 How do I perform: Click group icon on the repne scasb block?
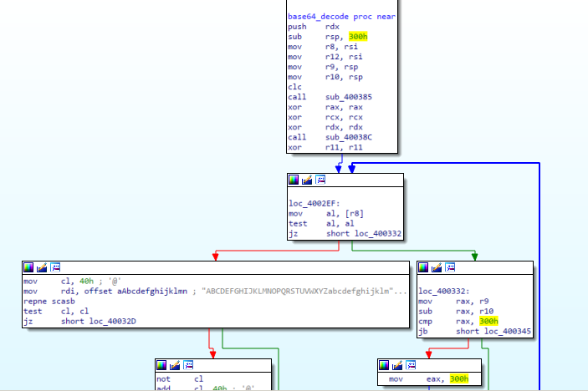pos(55,267)
